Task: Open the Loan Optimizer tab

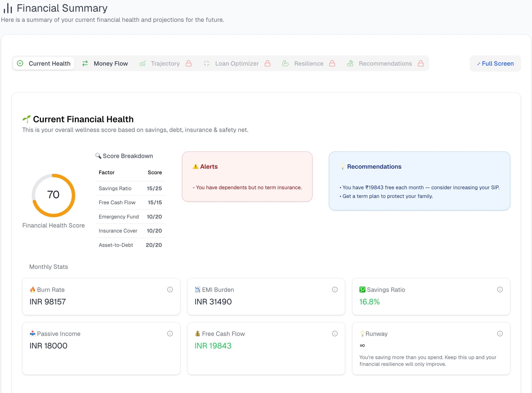Action: coord(237,63)
